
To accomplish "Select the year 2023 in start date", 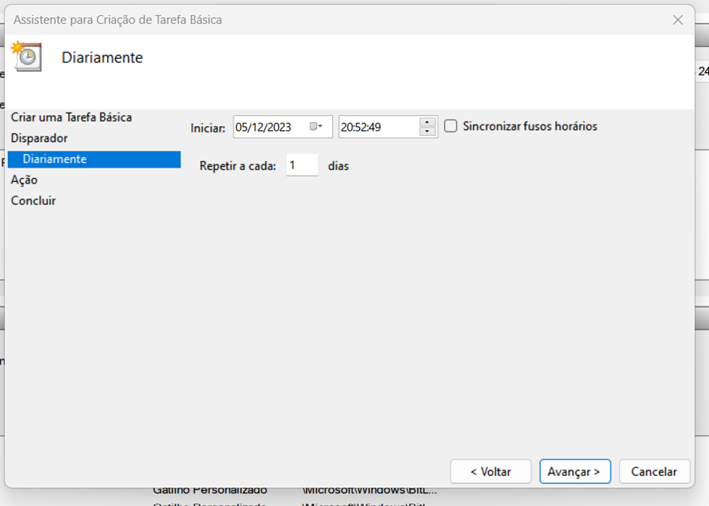I will pos(279,127).
